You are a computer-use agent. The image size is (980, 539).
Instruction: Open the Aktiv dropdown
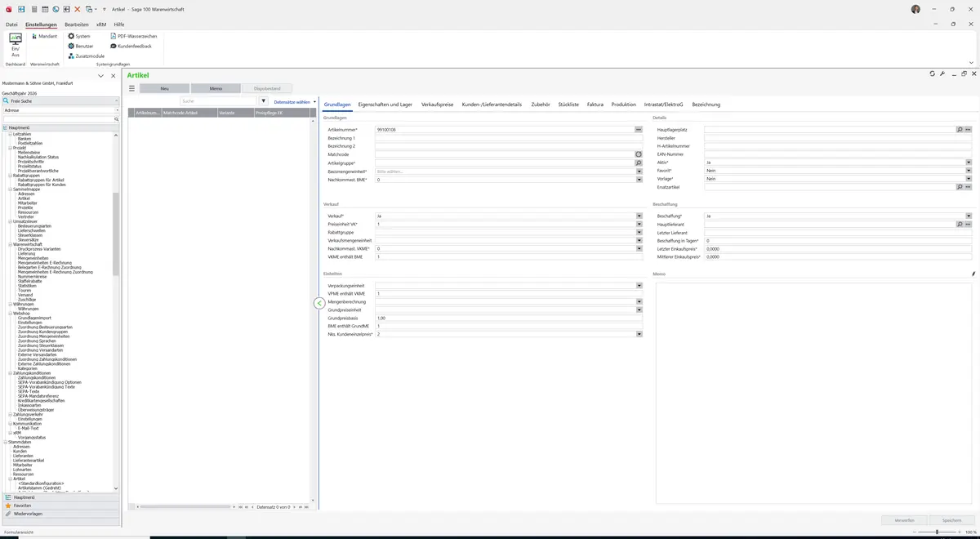pyautogui.click(x=969, y=163)
